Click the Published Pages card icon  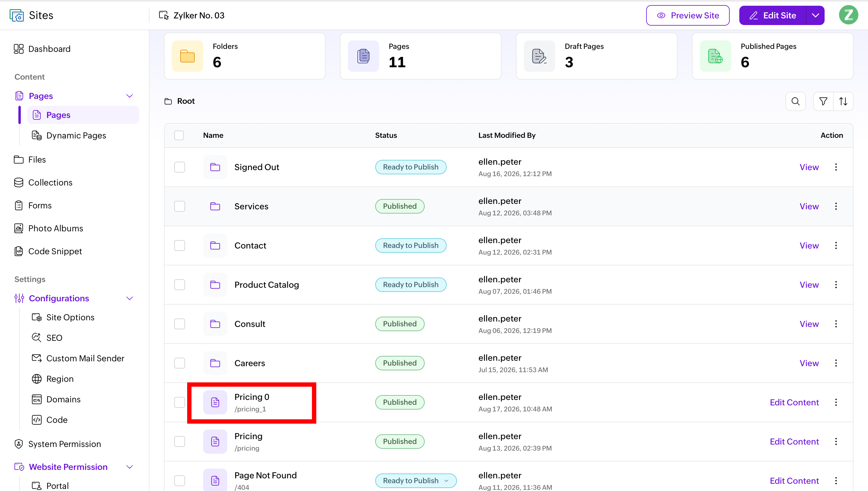(715, 56)
